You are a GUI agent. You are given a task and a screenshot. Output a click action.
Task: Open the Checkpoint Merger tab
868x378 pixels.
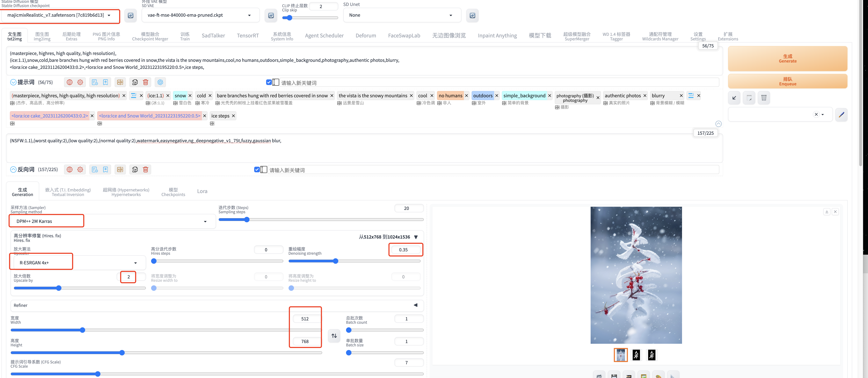[x=150, y=36]
